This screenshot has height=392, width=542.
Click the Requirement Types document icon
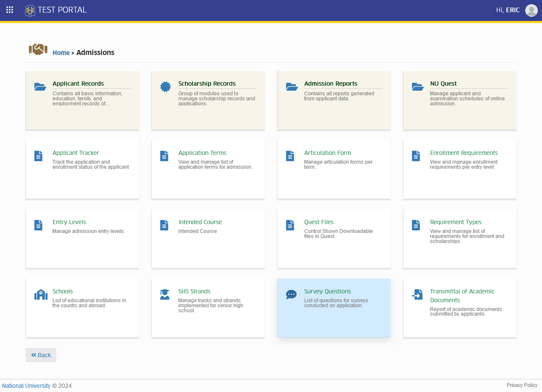pyautogui.click(x=416, y=225)
